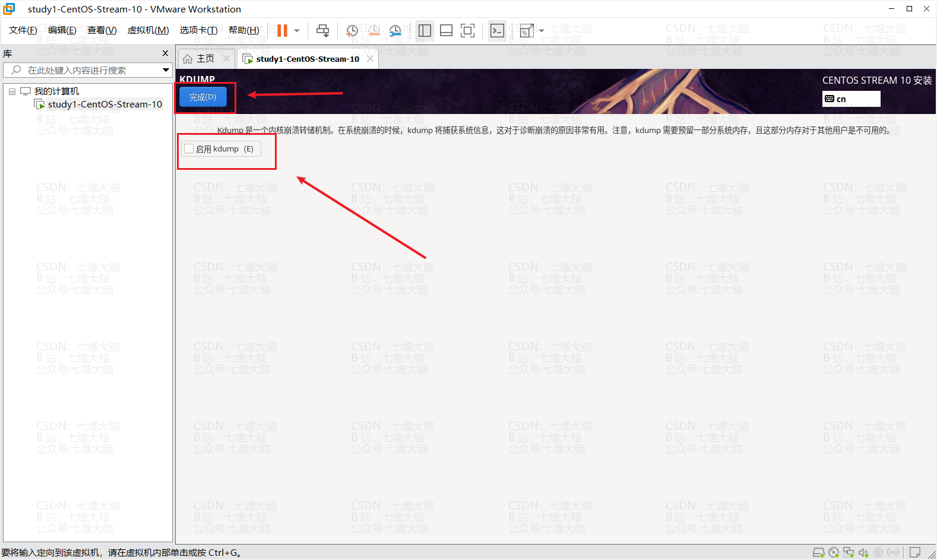The width and height of the screenshot is (937, 560).
Task: Toggle the thumbnail bar view icon
Action: pos(446,30)
